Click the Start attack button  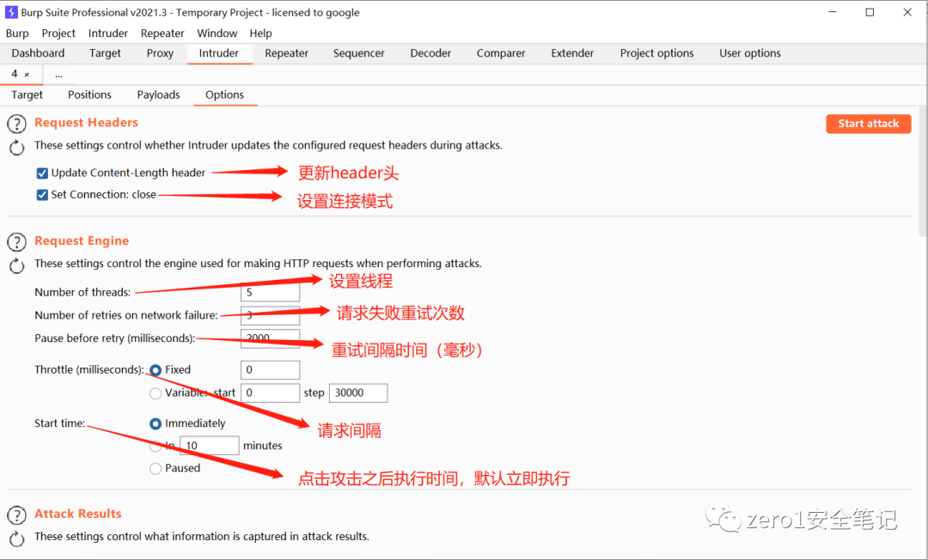(x=868, y=124)
